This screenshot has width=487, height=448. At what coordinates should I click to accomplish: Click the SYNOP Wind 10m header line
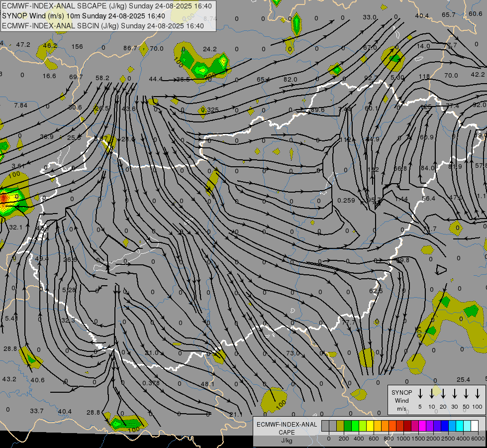click(x=84, y=16)
